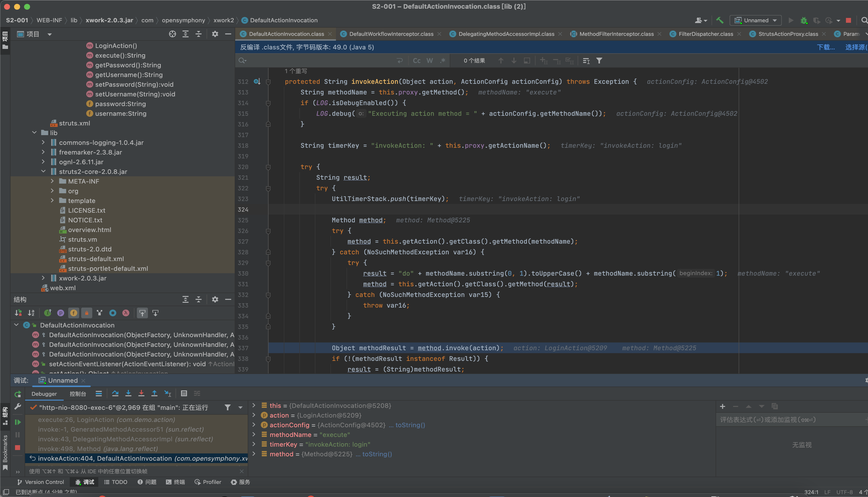Add new watch with plus icon
This screenshot has height=497, width=868.
coord(723,406)
